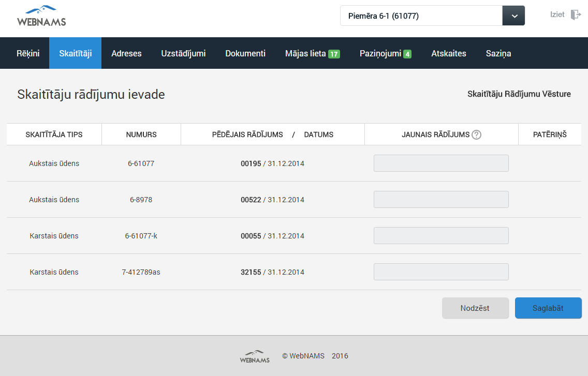
Task: Click the WebNAMS logo in header
Action: point(41,16)
